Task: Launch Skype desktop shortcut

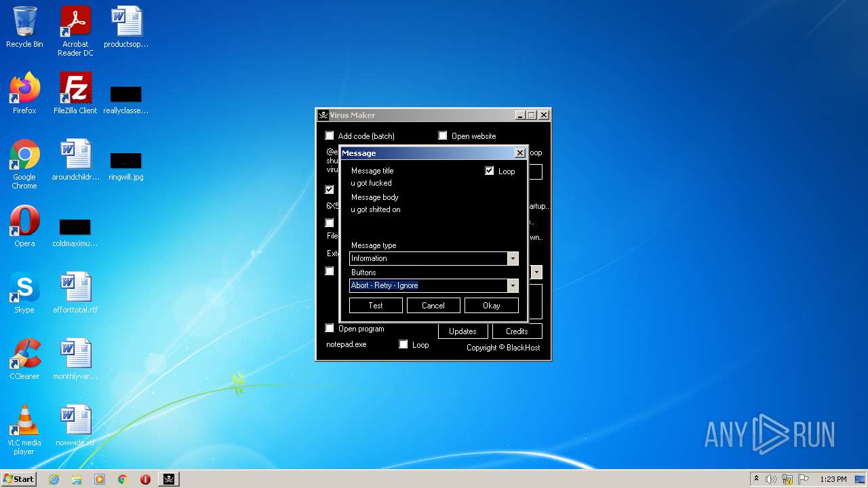Action: coord(24,293)
